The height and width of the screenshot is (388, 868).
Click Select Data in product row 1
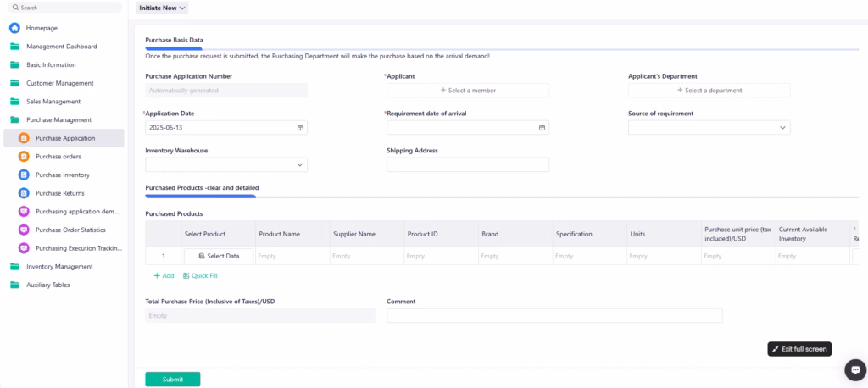point(218,256)
